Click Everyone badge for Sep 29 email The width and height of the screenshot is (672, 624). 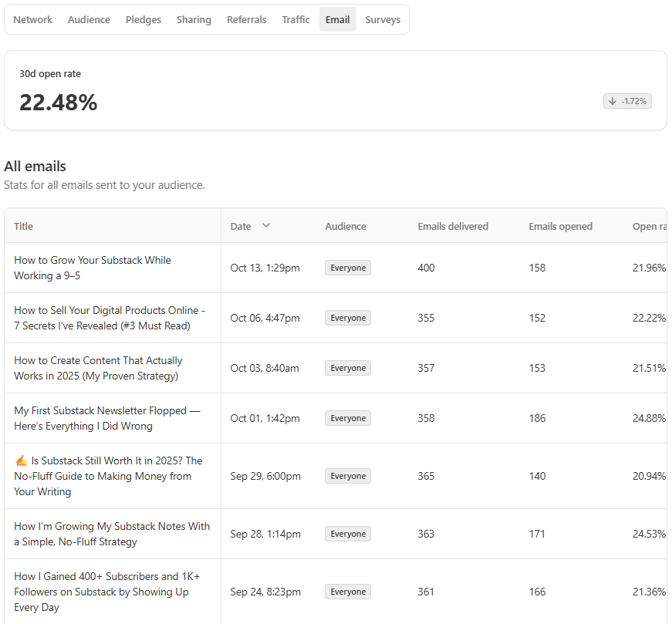pos(348,476)
